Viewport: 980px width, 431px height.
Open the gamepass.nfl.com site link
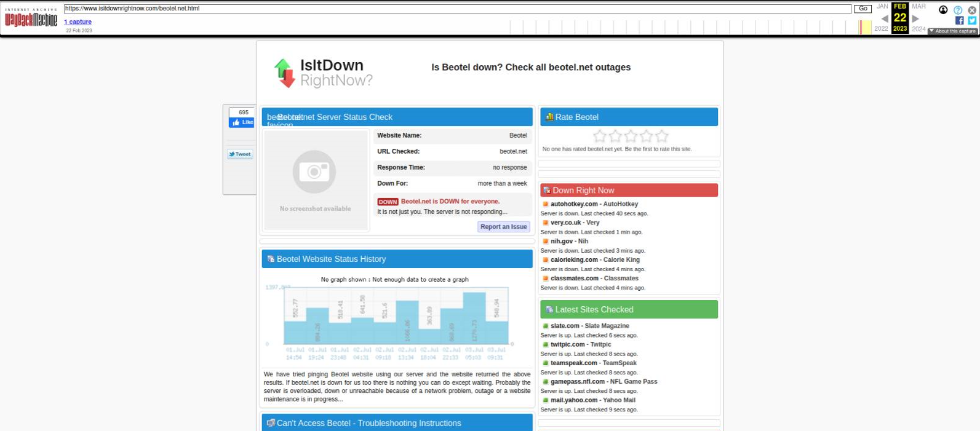pos(578,382)
